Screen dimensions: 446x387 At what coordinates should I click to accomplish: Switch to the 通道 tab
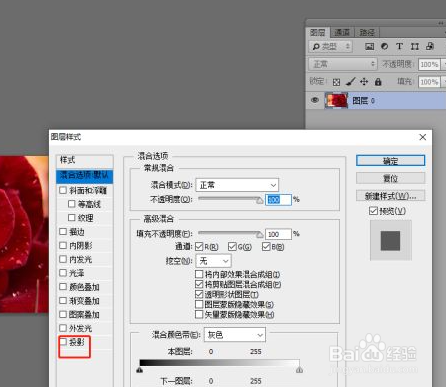click(x=342, y=32)
